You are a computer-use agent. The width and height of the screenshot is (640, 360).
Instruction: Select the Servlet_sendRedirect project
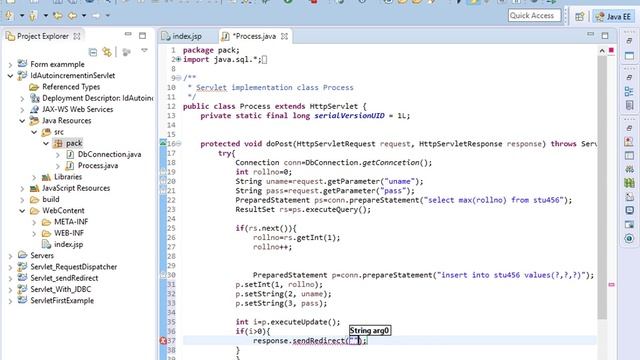[x=58, y=278]
